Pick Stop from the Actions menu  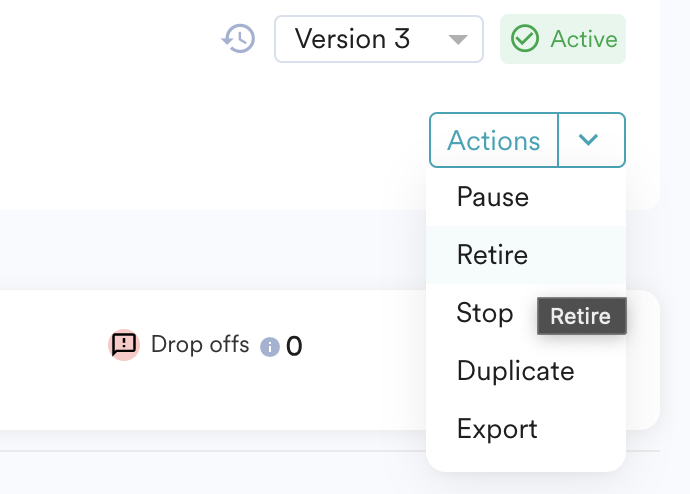[484, 313]
